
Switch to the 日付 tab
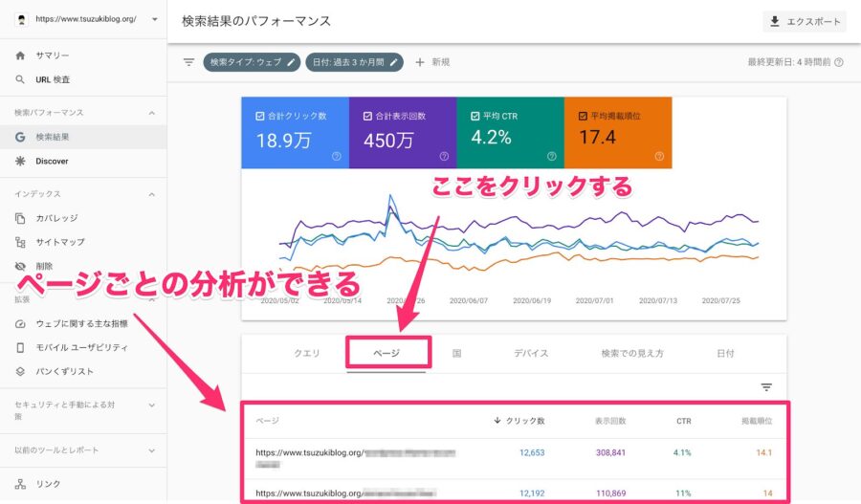tap(725, 354)
